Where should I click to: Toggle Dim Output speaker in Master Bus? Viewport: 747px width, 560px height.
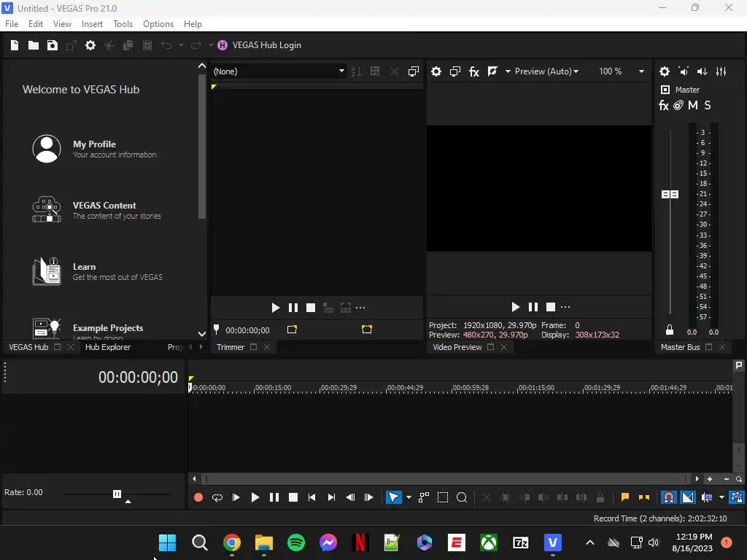[703, 71]
